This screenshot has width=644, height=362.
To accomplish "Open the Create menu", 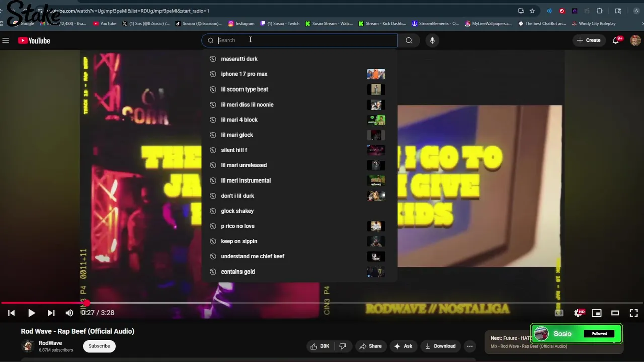I will (588, 40).
